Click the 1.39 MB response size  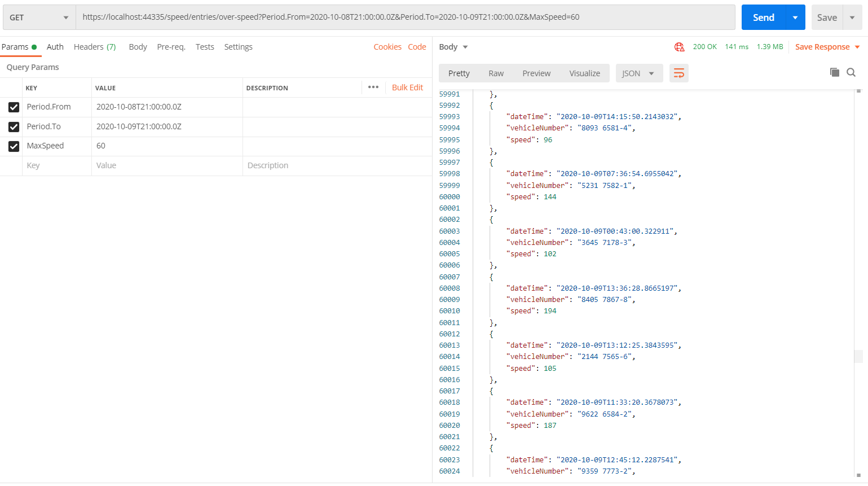click(x=770, y=47)
